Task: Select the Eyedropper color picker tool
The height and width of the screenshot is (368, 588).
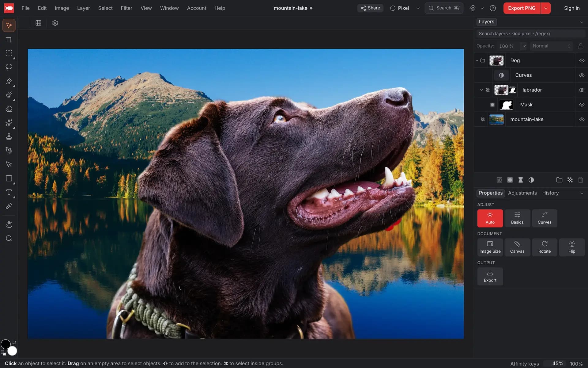Action: [9, 206]
